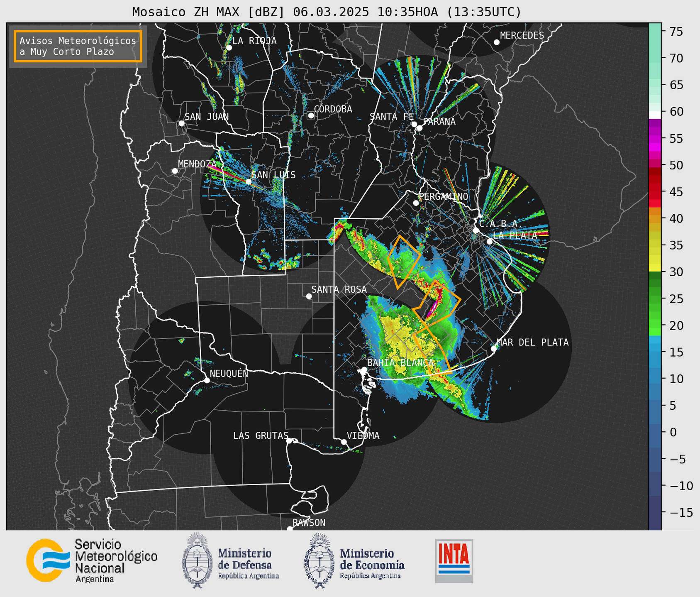Click the BAHIA BLANCA marker dot

[x=364, y=369]
